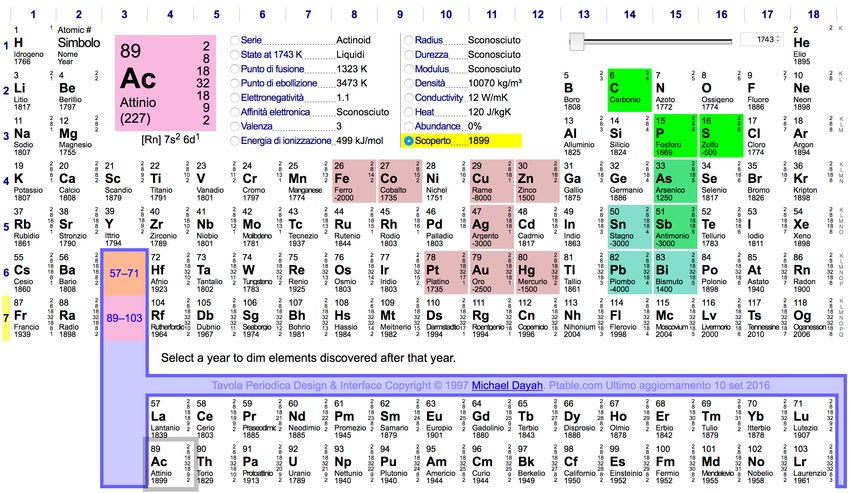The height and width of the screenshot is (493, 850).
Task: Select Energia di ionizzazione radio button
Action: click(235, 141)
